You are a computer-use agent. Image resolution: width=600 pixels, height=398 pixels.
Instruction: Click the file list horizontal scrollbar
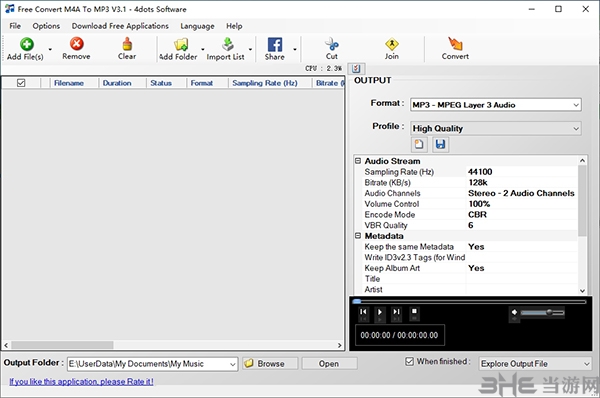tap(62, 345)
